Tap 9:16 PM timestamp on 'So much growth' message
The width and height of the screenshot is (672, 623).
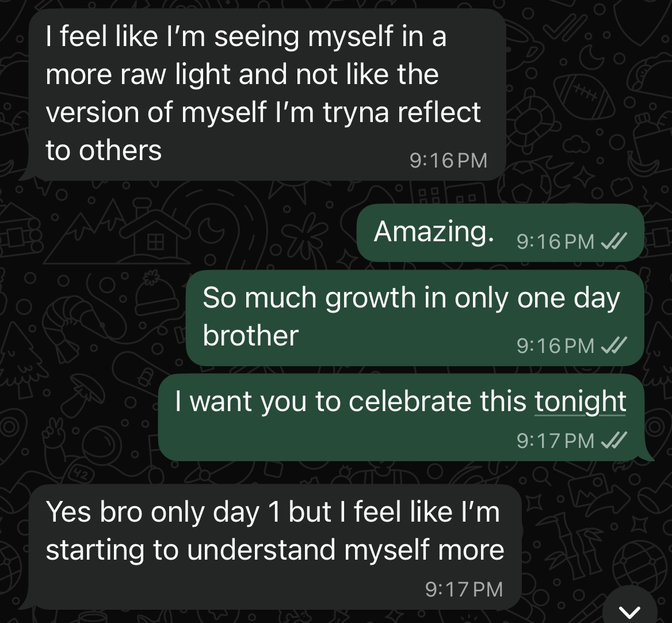(555, 345)
